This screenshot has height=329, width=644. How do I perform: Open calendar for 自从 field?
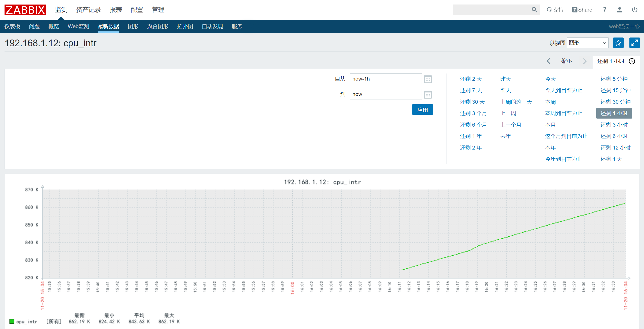tap(428, 79)
